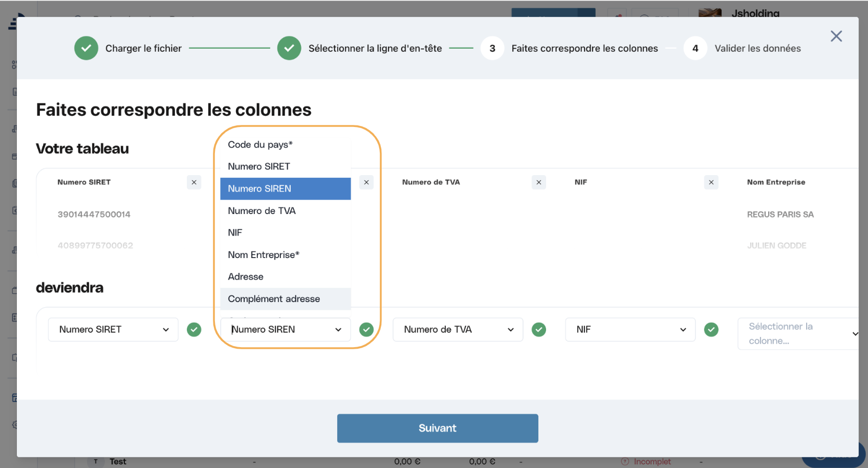This screenshot has height=468, width=868.
Task: Open the Numero de TVA mapping dropdown
Action: tap(458, 330)
